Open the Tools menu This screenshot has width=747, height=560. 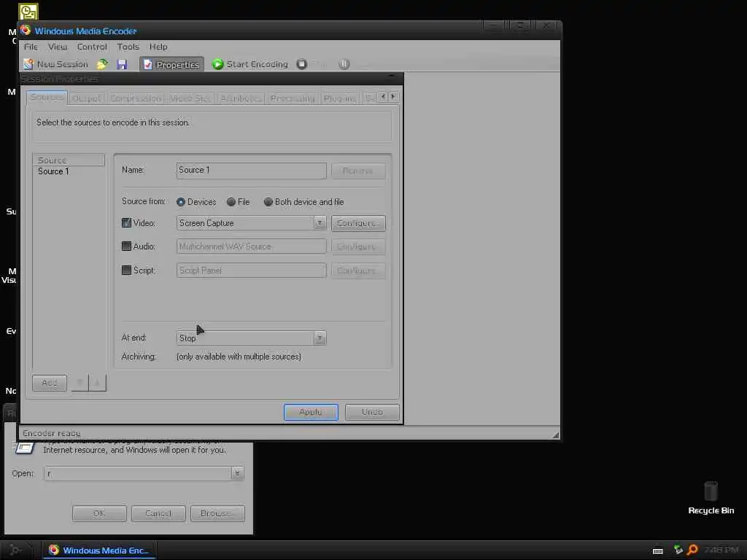[128, 47]
